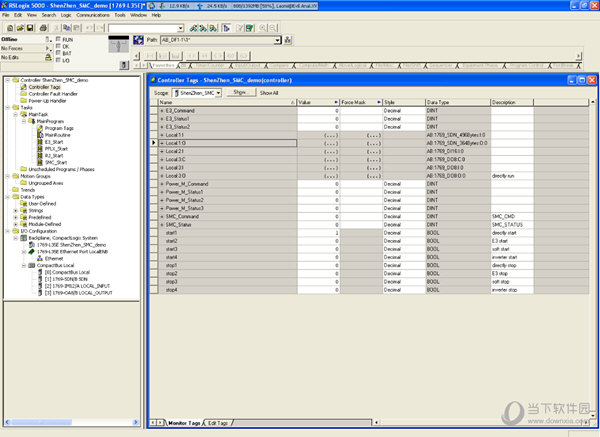
Task: Open the Logic menu
Action: click(x=66, y=15)
